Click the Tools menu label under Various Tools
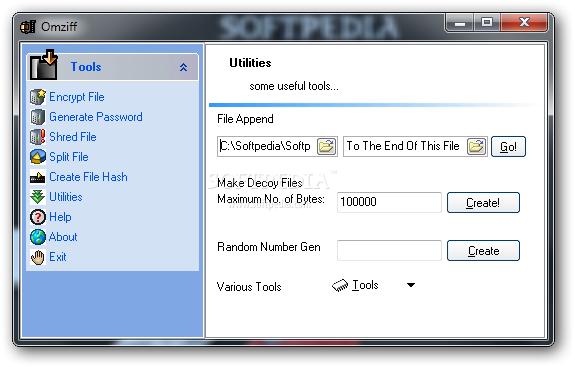The height and width of the screenshot is (367, 575). coord(365,285)
